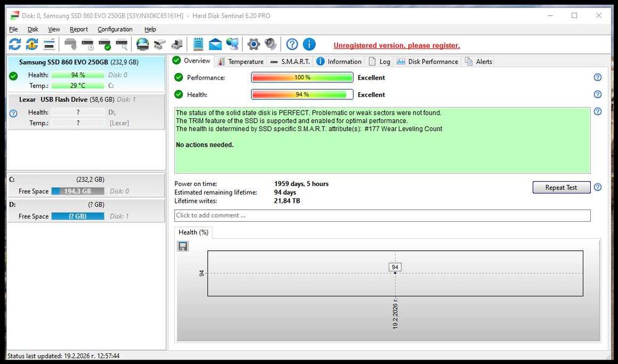Select the C: (232,2 GB) partition header
This screenshot has width=618, height=364.
87,179
